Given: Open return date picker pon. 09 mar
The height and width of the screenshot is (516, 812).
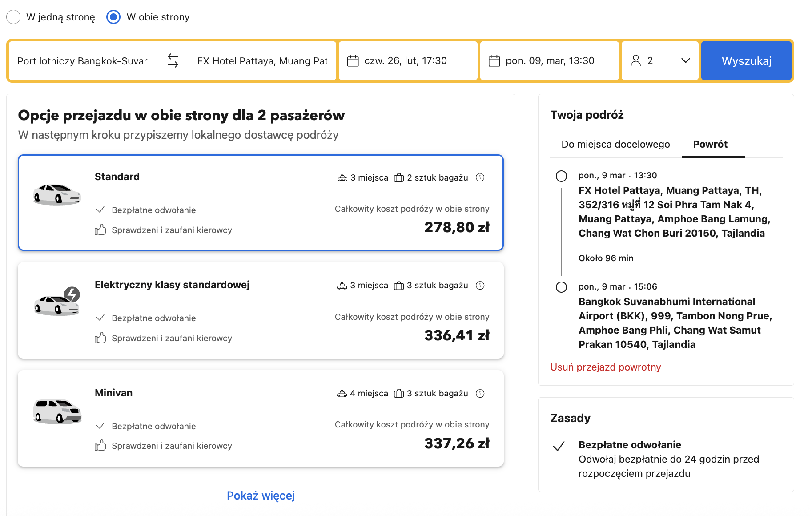Looking at the screenshot, I should click(550, 61).
